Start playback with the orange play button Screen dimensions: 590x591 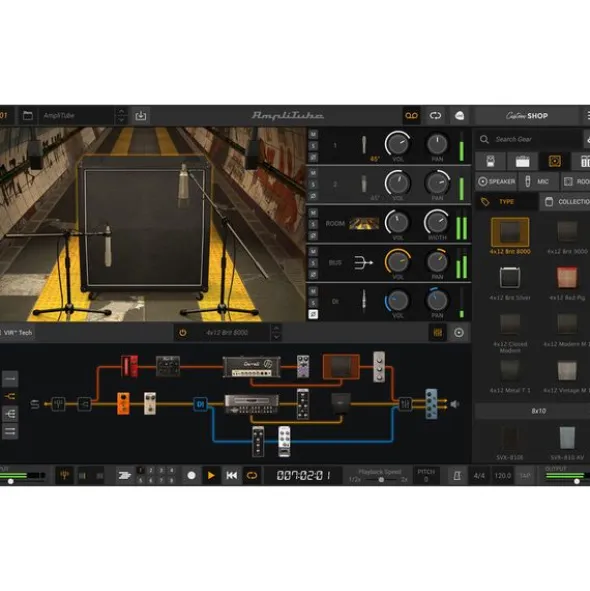211,475
